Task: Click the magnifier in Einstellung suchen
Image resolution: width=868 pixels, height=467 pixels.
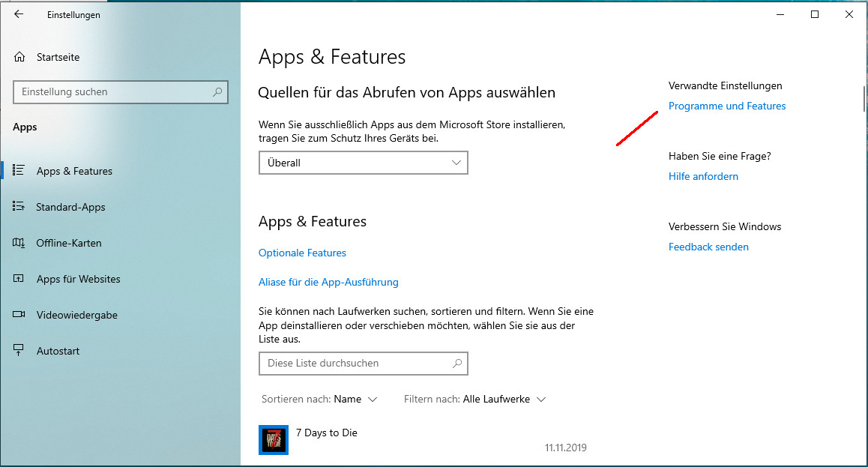Action: click(x=217, y=92)
